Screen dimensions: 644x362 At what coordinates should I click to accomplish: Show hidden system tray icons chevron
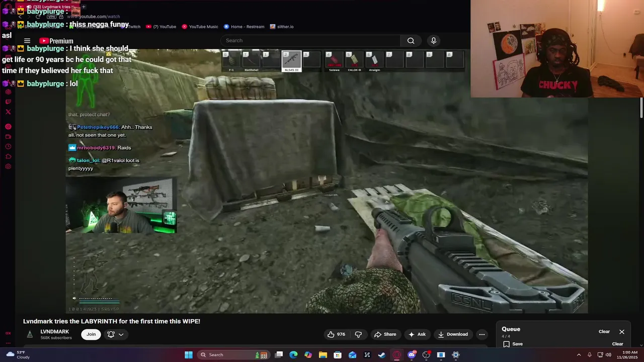[x=579, y=355]
